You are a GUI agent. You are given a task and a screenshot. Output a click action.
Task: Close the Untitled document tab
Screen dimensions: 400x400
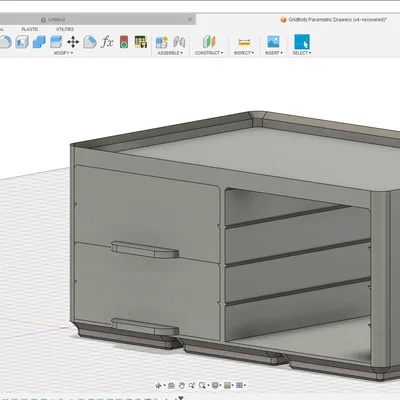click(x=190, y=20)
